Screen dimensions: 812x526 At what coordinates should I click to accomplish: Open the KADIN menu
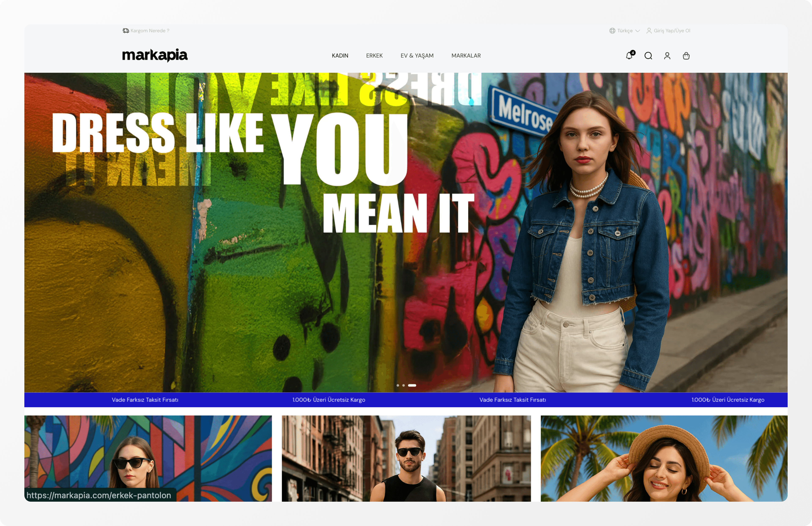[x=340, y=56]
